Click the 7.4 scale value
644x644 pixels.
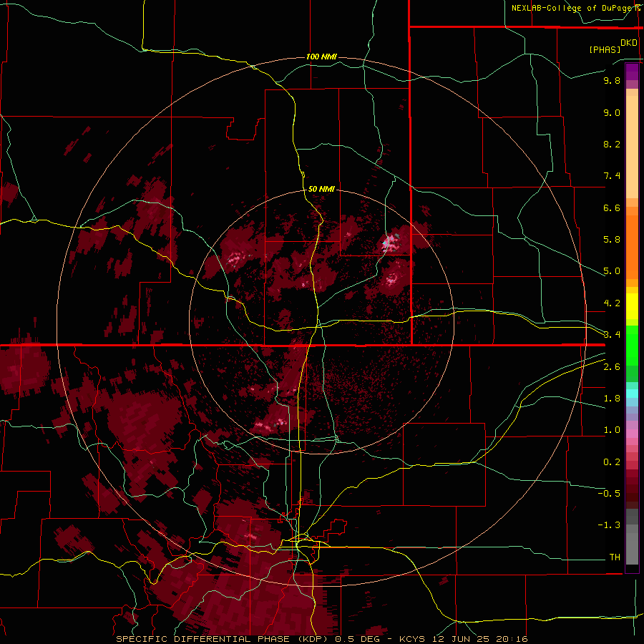tap(612, 176)
